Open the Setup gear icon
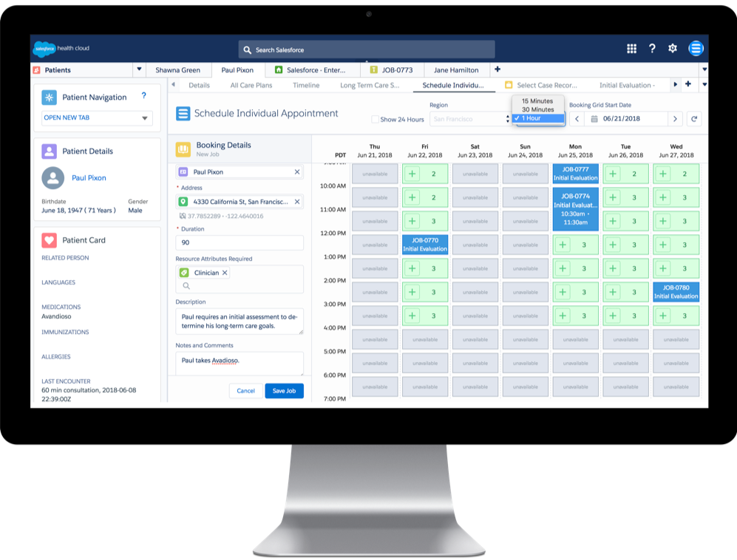Image resolution: width=737 pixels, height=560 pixels. (673, 48)
